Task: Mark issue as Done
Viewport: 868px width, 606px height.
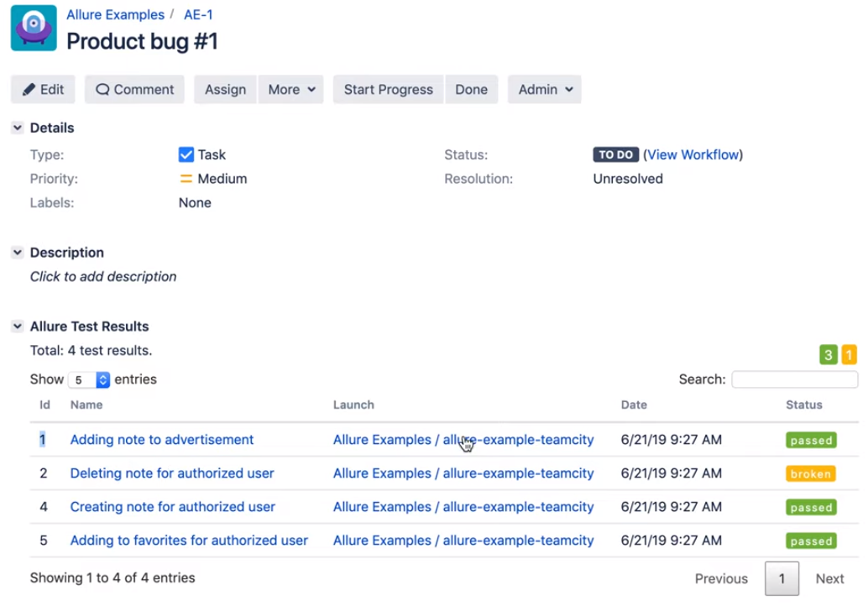Action: pyautogui.click(x=471, y=90)
